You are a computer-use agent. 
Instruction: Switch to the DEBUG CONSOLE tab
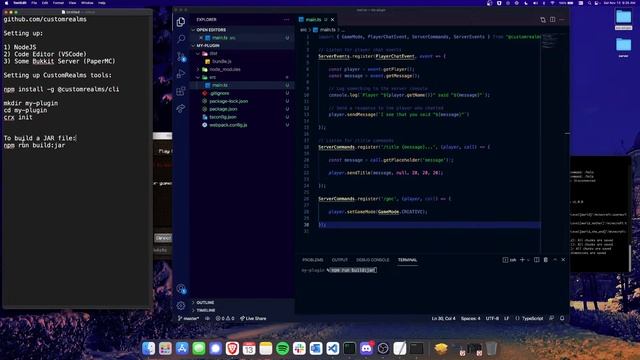[x=373, y=260]
